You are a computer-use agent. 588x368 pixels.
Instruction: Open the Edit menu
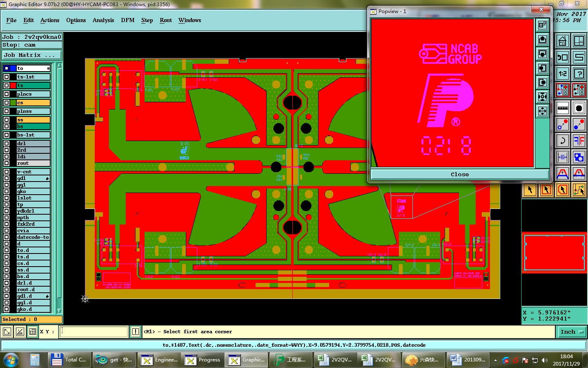tap(29, 20)
